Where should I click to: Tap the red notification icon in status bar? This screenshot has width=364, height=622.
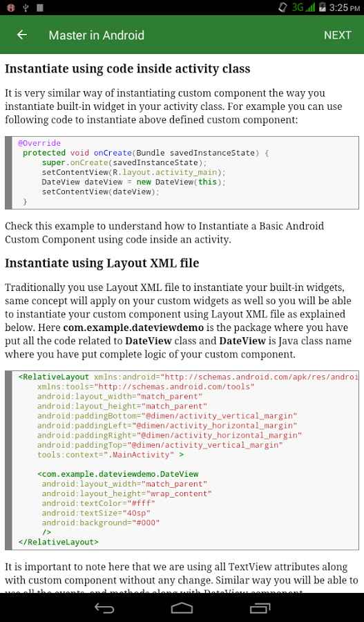[11, 8]
